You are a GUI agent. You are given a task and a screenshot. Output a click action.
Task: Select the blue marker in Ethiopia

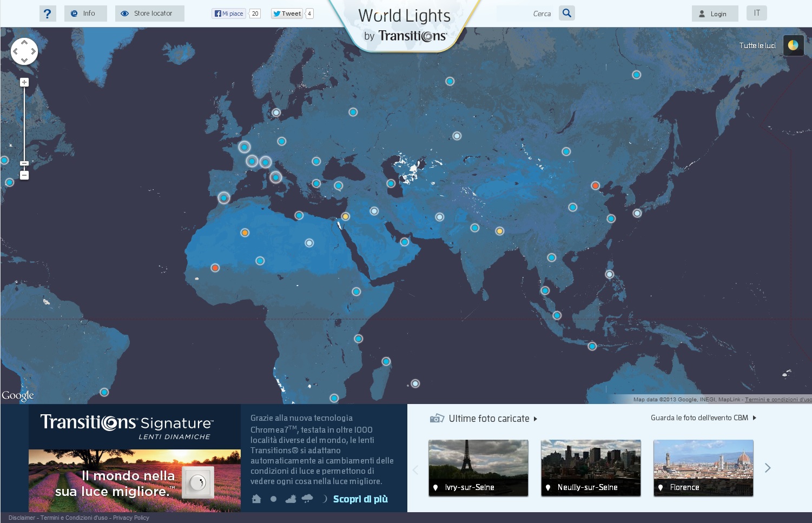tap(356, 292)
